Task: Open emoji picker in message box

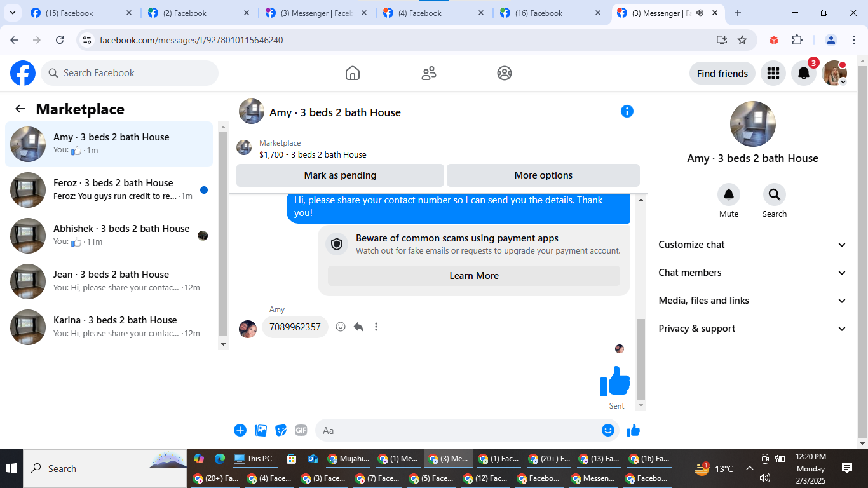Action: click(608, 430)
